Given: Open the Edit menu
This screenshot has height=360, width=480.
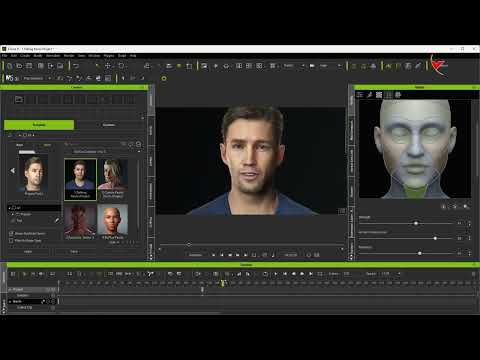Looking at the screenshot, I should [x=14, y=56].
